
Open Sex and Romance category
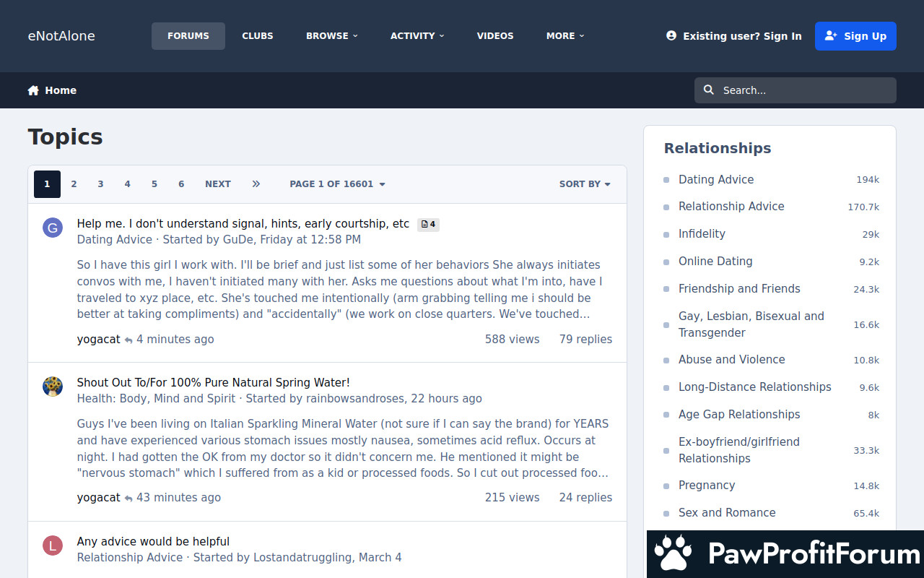727,513
